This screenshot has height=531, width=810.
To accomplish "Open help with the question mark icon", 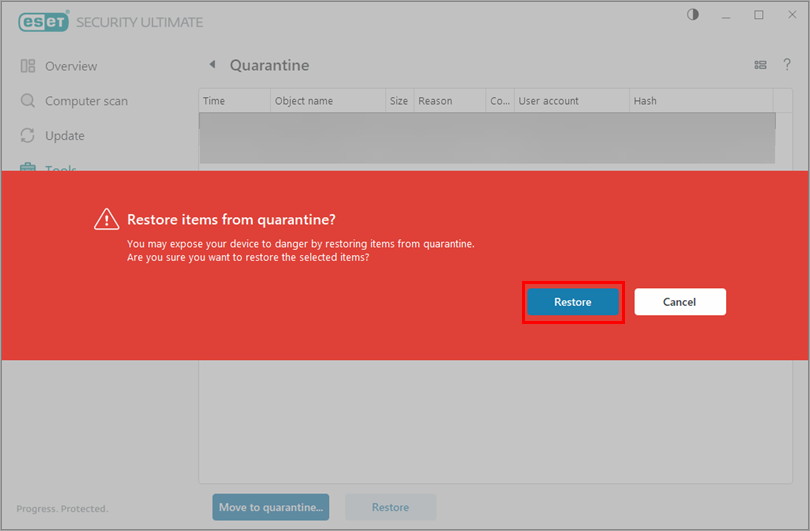I will (x=787, y=65).
